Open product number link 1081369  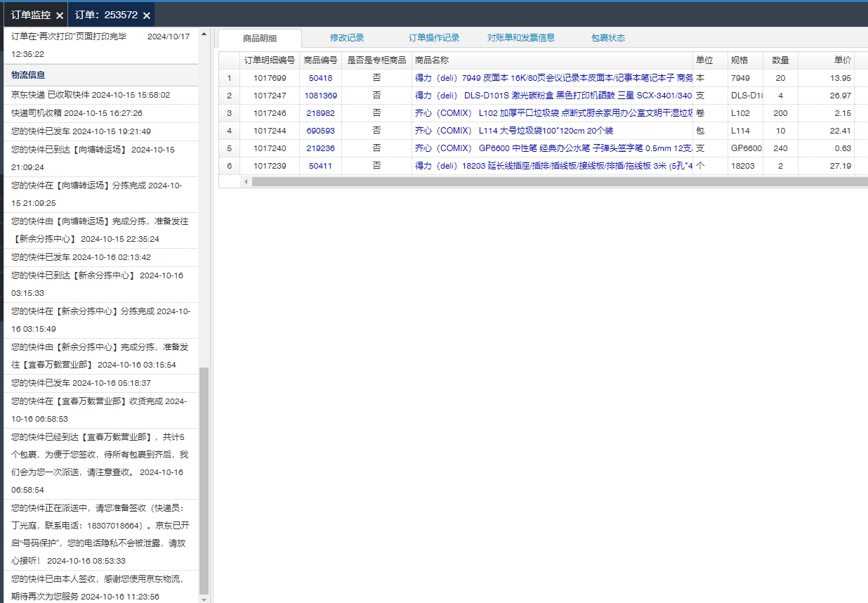[320, 96]
